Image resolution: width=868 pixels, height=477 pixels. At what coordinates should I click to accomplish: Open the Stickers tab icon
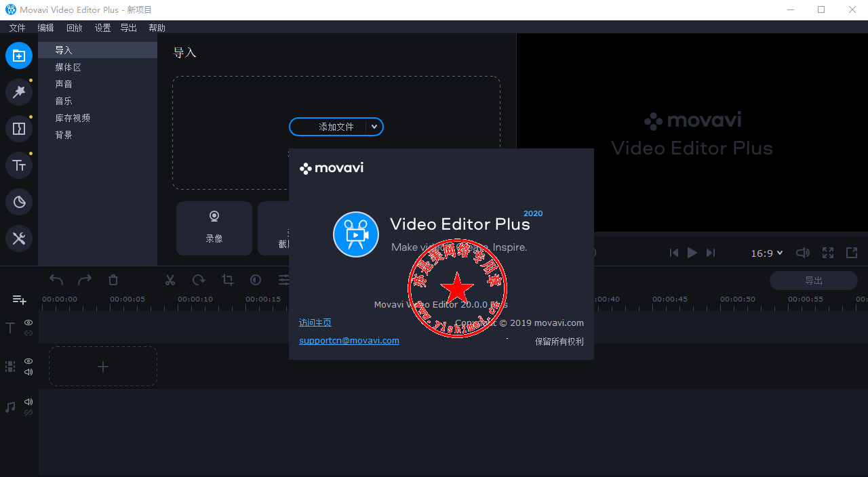pos(19,202)
